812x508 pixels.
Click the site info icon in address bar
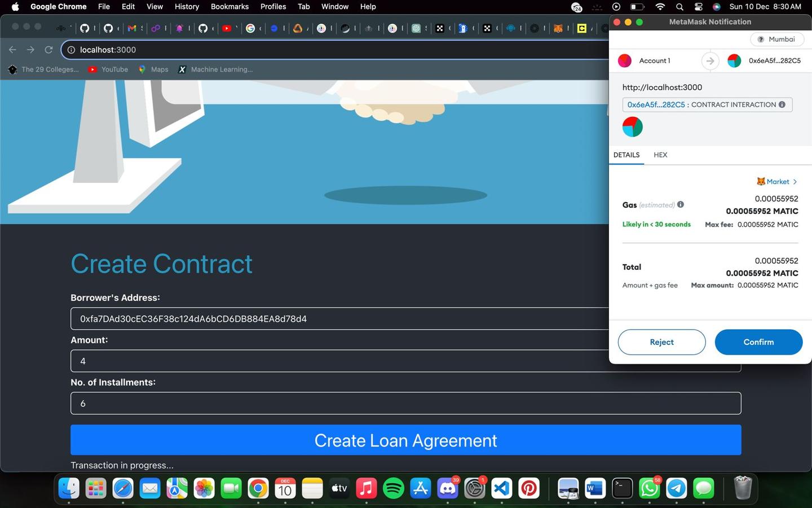(x=71, y=50)
